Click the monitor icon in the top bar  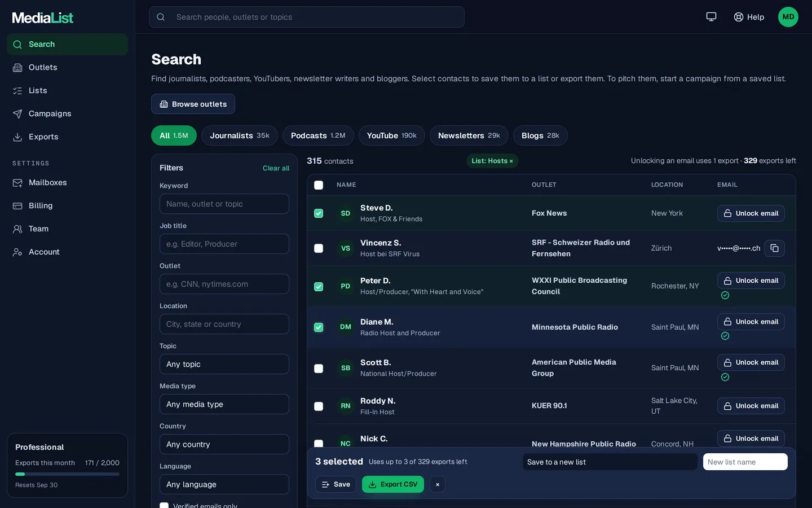click(711, 17)
